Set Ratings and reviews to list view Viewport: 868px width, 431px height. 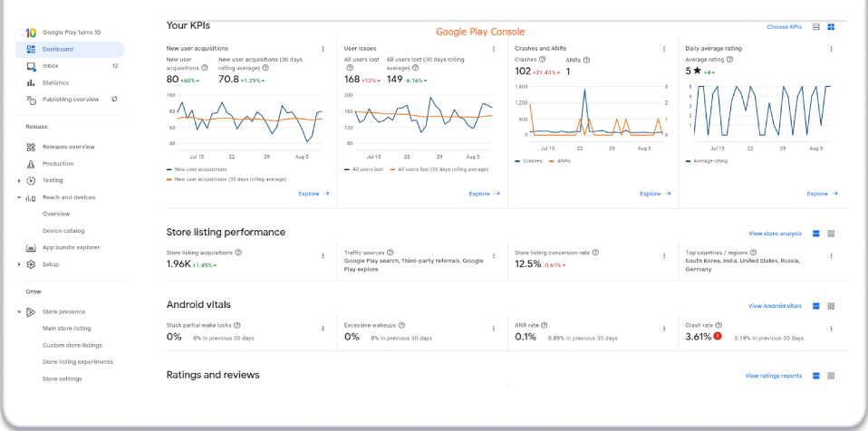pos(815,376)
